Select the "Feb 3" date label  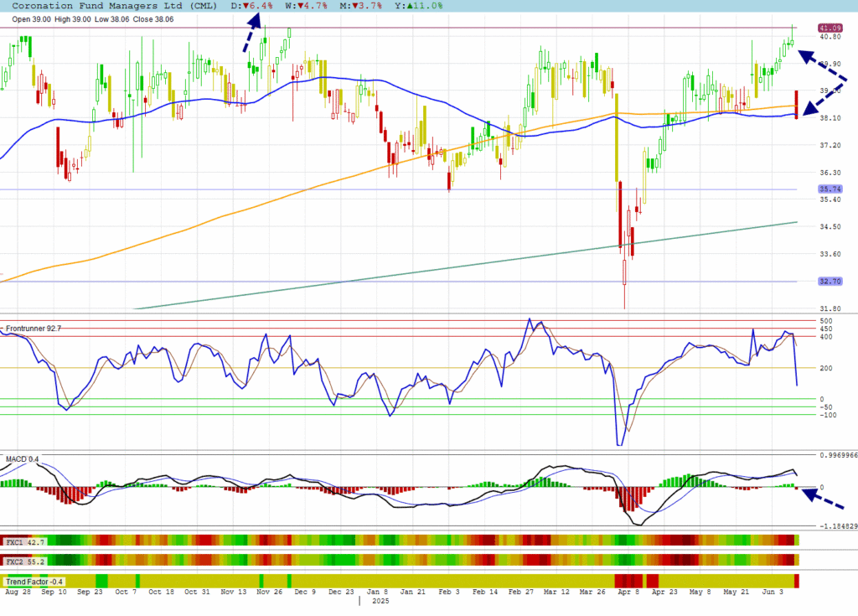[449, 592]
